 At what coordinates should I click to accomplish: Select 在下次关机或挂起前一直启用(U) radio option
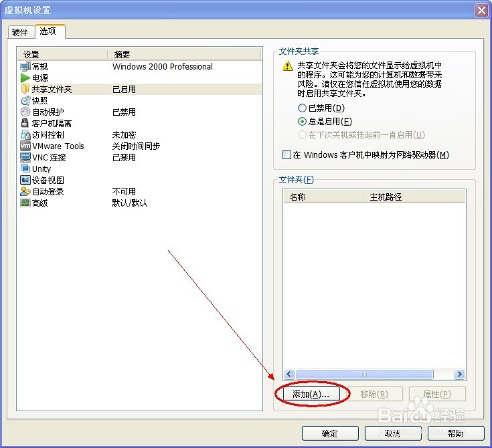click(x=302, y=135)
